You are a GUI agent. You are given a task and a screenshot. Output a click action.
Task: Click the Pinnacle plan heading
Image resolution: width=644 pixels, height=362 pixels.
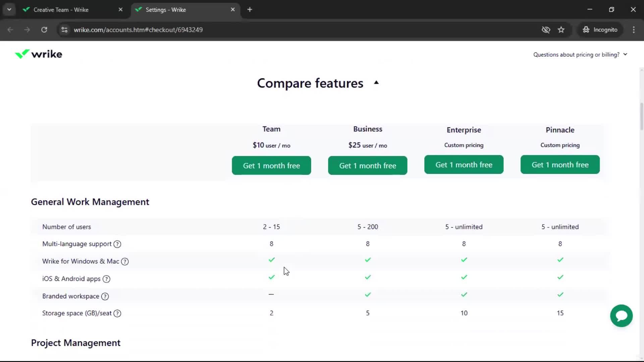560,130
